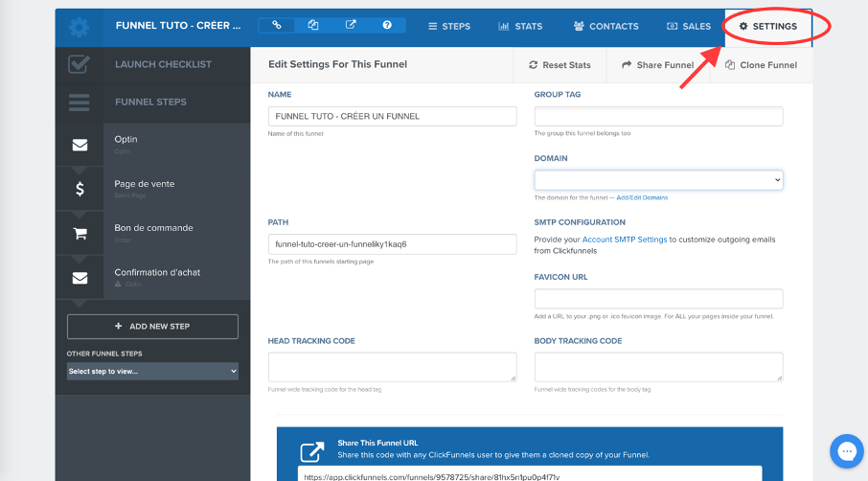Open the Settings tab
This screenshot has height=481, width=868.
(768, 26)
